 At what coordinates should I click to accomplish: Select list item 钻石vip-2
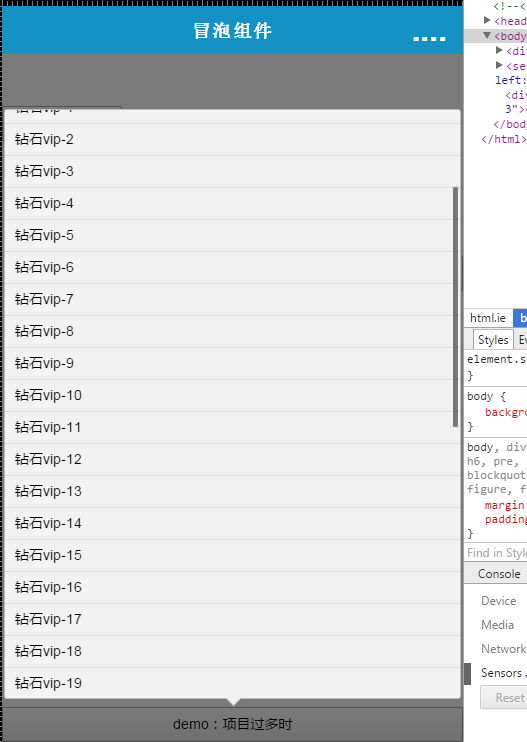(232, 140)
